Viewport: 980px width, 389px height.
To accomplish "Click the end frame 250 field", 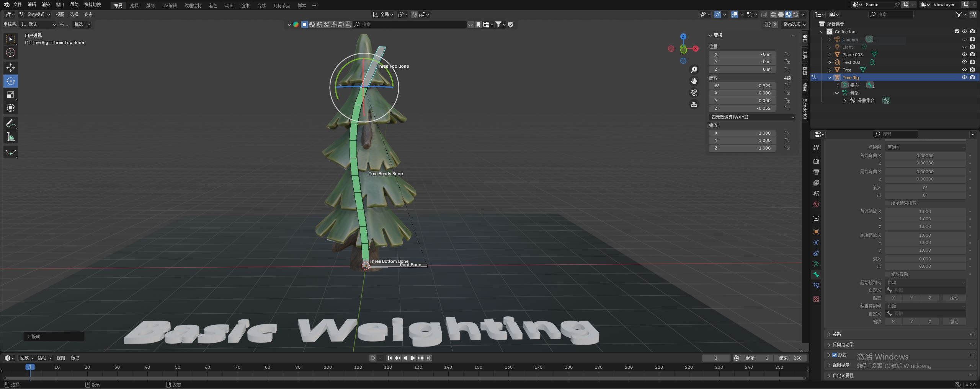I will 791,358.
